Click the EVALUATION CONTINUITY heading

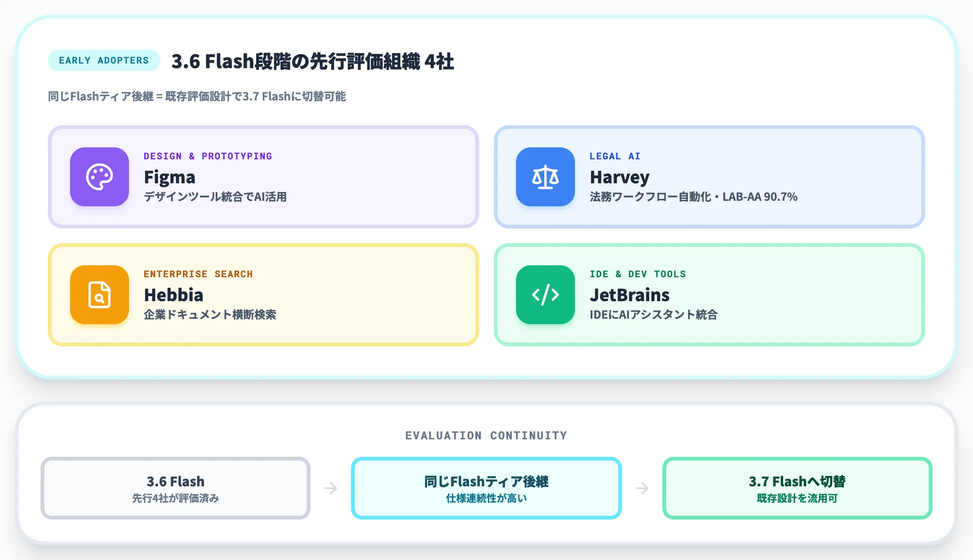[x=486, y=436]
